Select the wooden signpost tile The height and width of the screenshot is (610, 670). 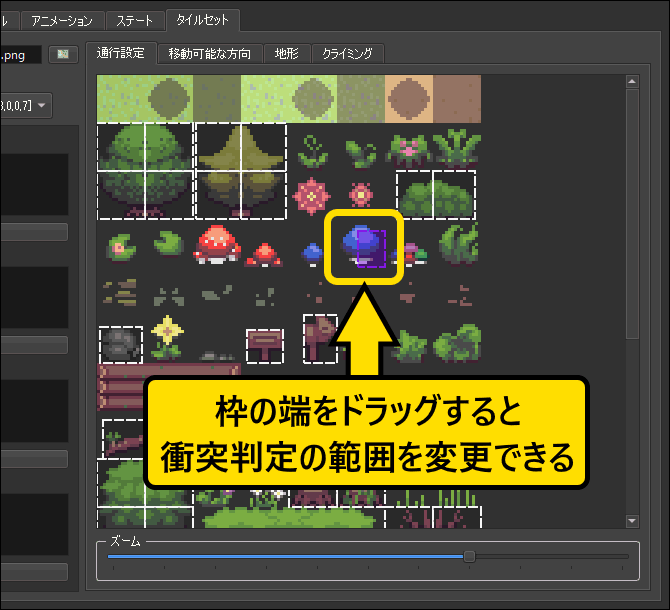pos(264,345)
